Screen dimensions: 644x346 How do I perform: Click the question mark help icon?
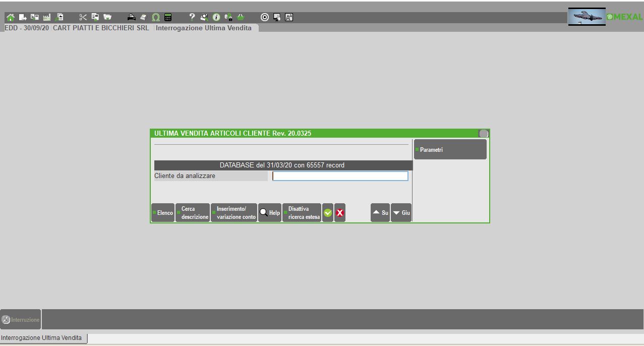coord(192,17)
